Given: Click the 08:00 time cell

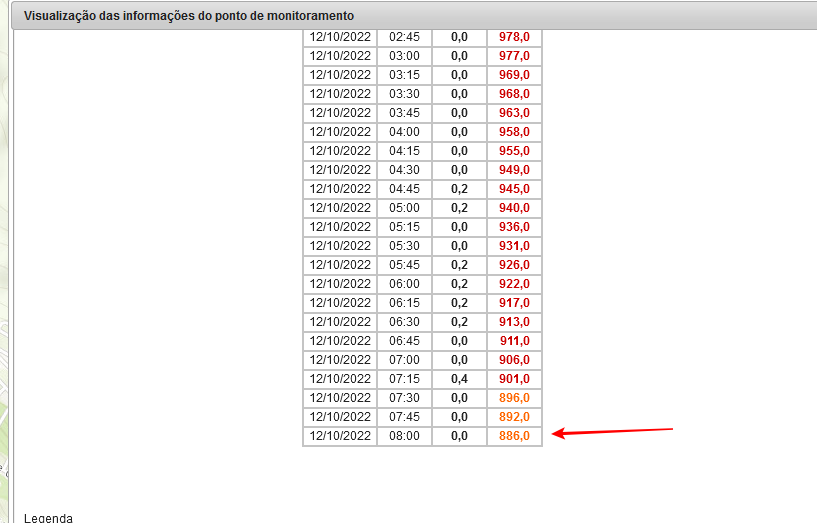Looking at the screenshot, I should 404,436.
